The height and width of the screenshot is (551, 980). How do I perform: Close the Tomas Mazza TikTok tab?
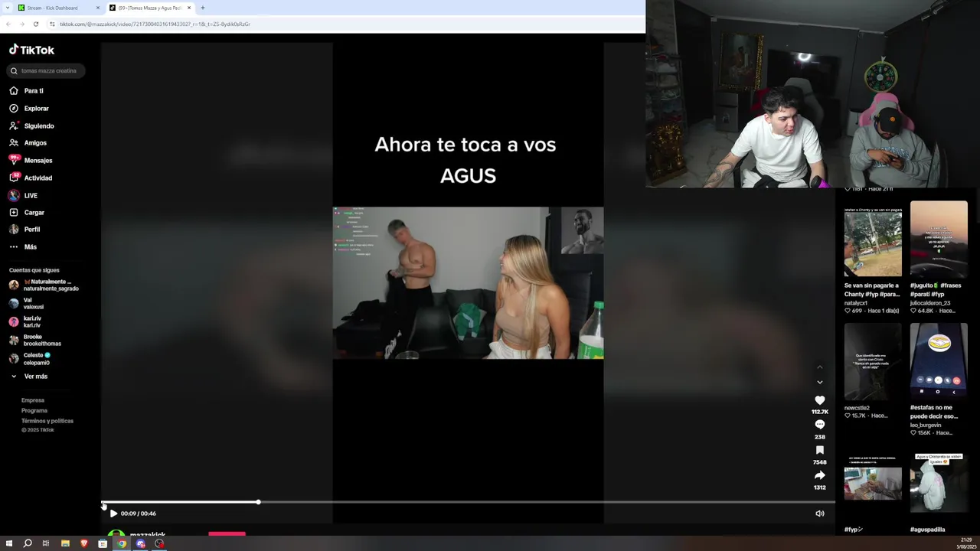pos(189,8)
